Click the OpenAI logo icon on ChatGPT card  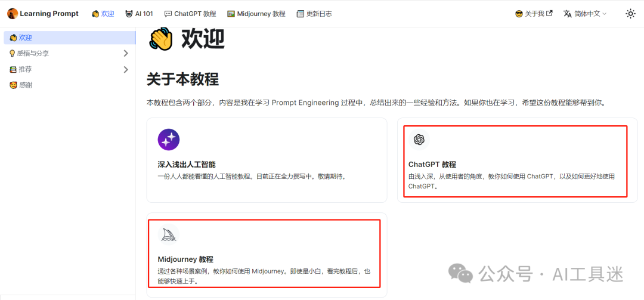pos(419,140)
